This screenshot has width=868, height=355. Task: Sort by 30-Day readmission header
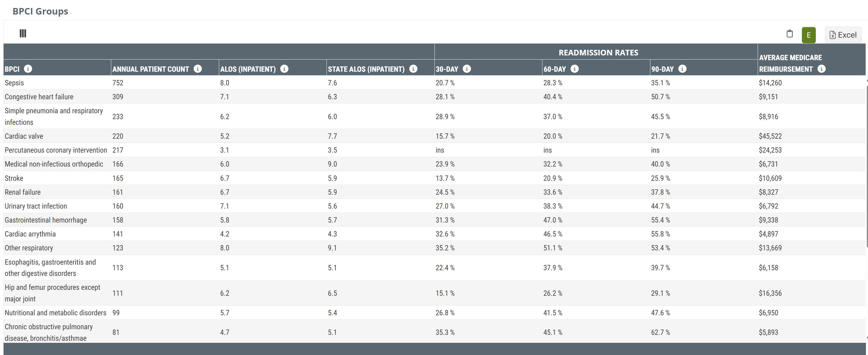[447, 69]
